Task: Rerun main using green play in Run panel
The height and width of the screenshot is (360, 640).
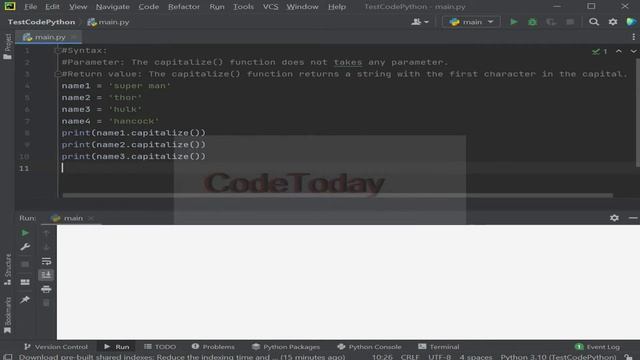Action: (25, 233)
